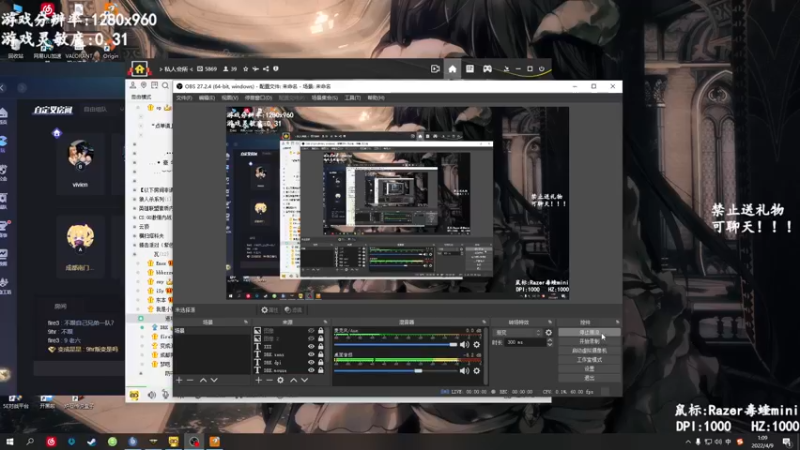
Task: Open the book icon in YY top bar
Action: pyautogui.click(x=470, y=69)
